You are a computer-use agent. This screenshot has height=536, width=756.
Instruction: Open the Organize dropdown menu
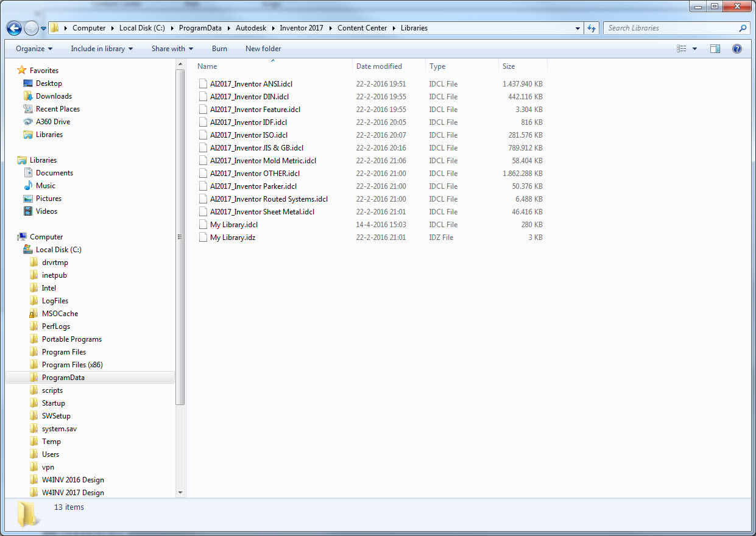[x=34, y=49]
